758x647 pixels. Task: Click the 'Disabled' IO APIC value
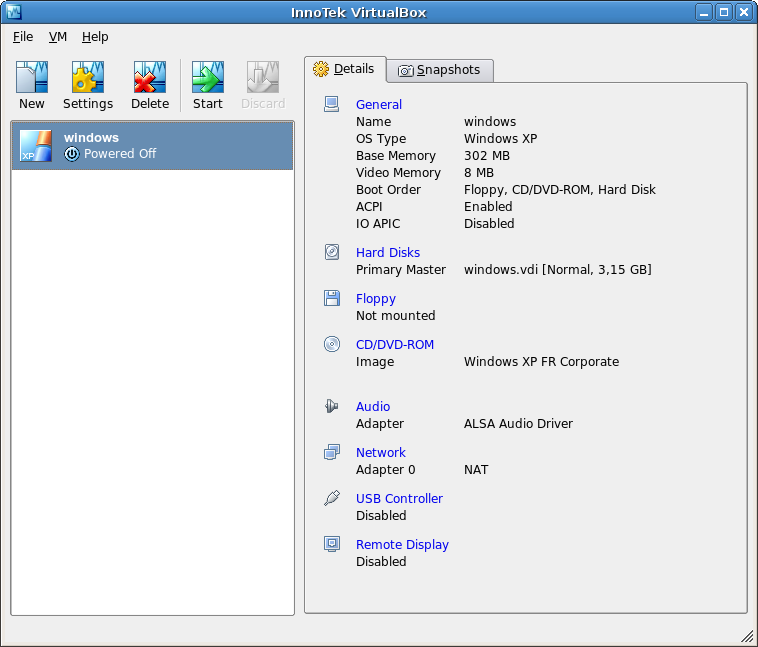click(x=489, y=223)
